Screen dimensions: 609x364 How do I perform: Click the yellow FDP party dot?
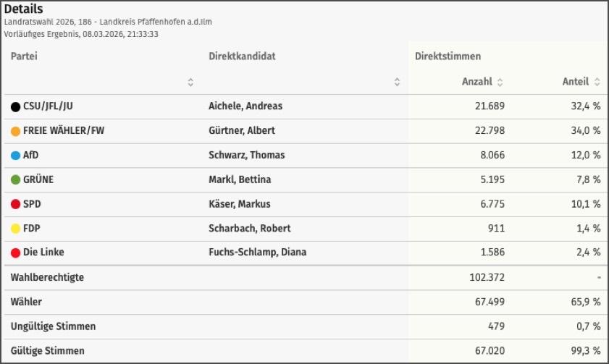(15, 229)
